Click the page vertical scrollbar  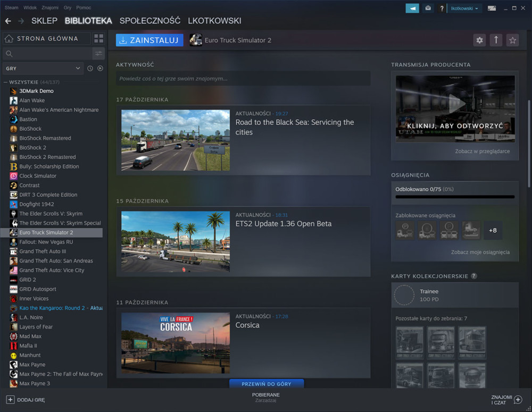tap(529, 144)
